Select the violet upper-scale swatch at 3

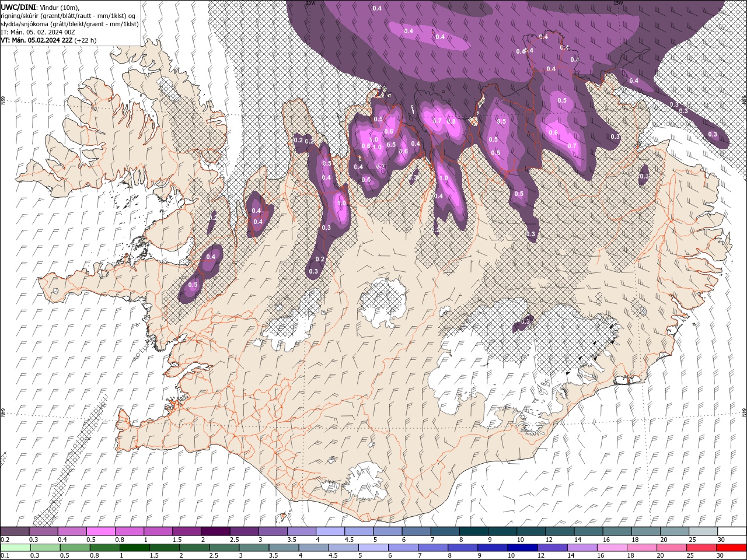pyautogui.click(x=273, y=531)
